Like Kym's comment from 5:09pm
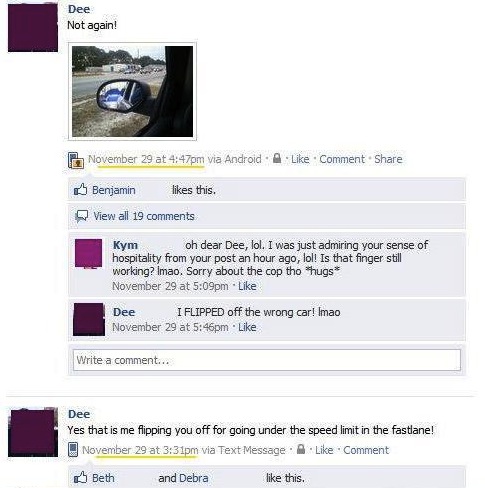This screenshot has width=485, height=488. point(247,286)
